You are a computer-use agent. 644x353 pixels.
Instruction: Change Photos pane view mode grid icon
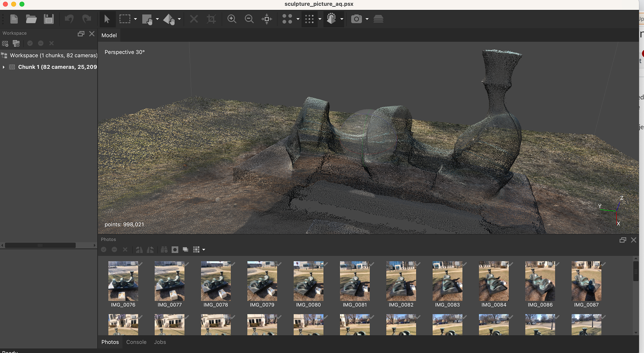(x=196, y=249)
